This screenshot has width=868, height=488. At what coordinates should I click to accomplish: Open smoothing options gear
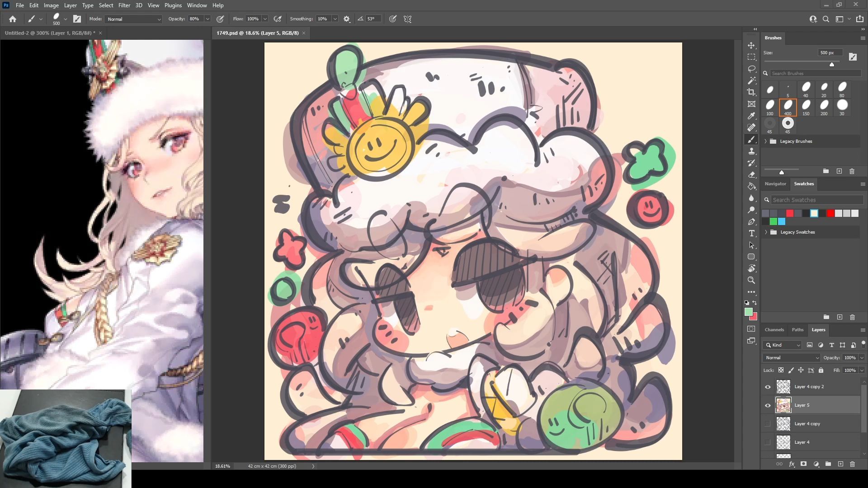[347, 19]
